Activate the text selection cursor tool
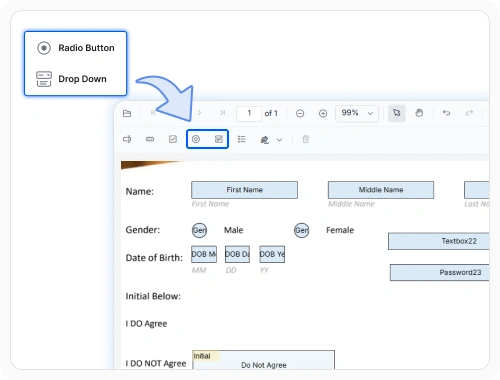The image size is (500, 380). [397, 113]
